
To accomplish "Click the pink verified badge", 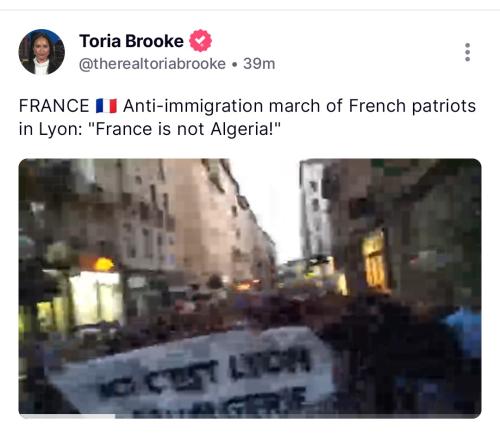I will [x=200, y=41].
